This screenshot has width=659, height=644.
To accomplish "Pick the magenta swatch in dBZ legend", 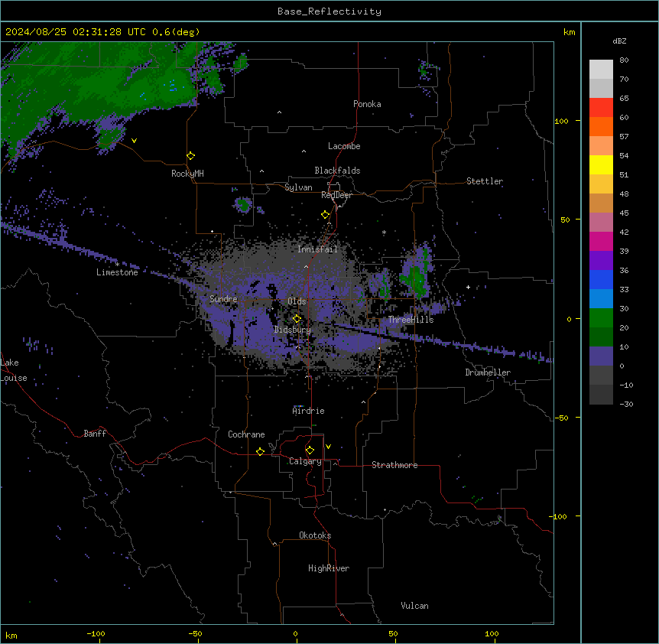I will [x=601, y=241].
